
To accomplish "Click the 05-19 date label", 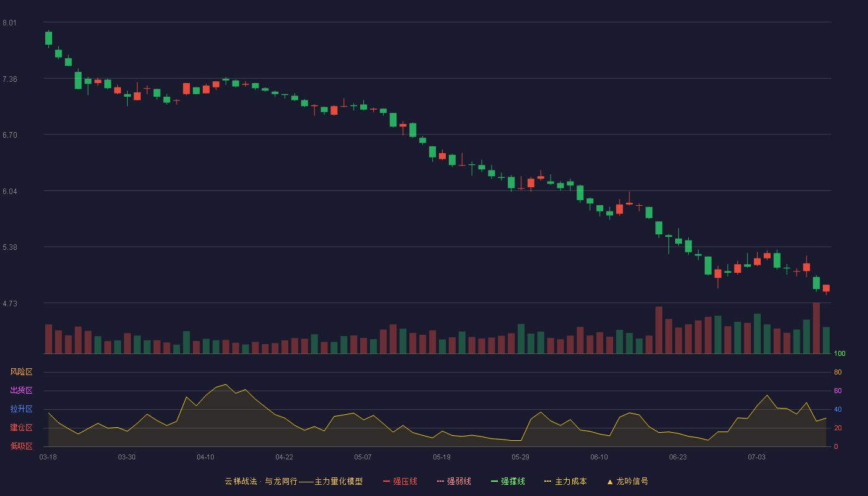I will click(x=441, y=457).
